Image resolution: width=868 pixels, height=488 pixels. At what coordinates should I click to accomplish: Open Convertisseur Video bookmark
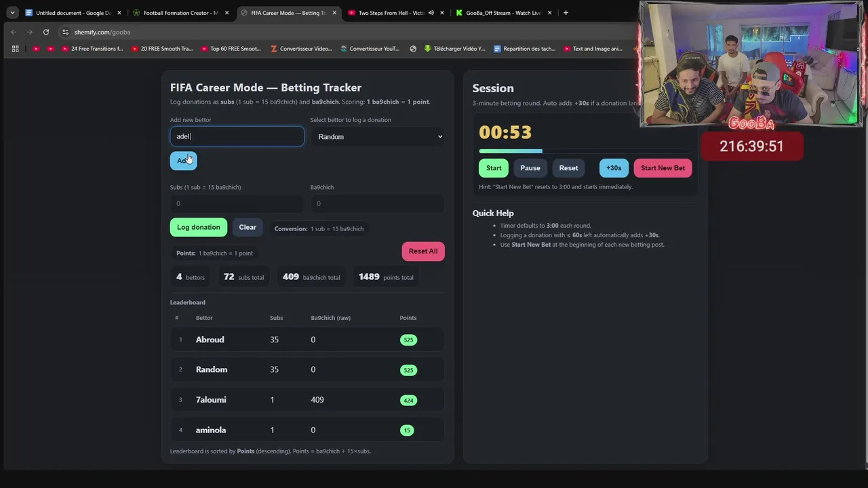[301, 49]
